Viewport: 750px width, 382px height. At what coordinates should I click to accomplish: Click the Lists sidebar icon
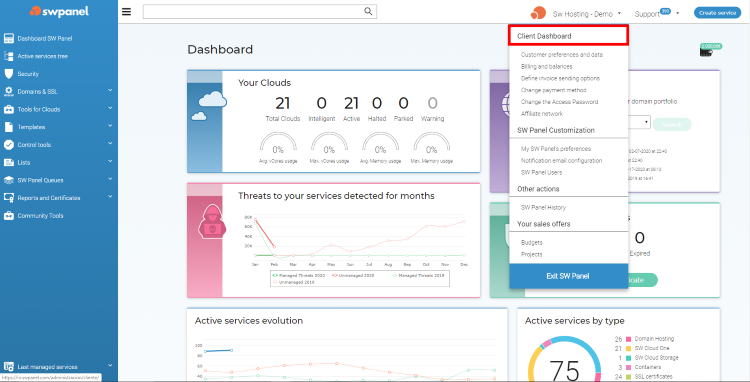coord(9,163)
